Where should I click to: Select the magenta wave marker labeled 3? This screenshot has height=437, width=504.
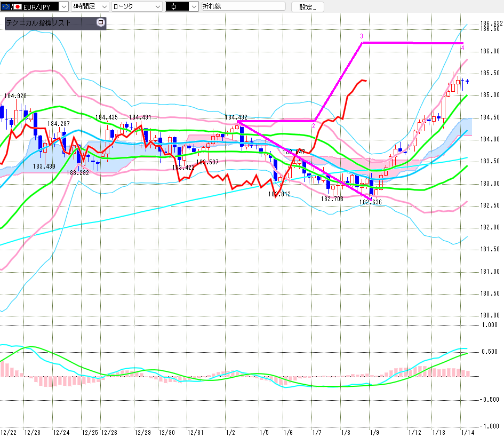[362, 36]
